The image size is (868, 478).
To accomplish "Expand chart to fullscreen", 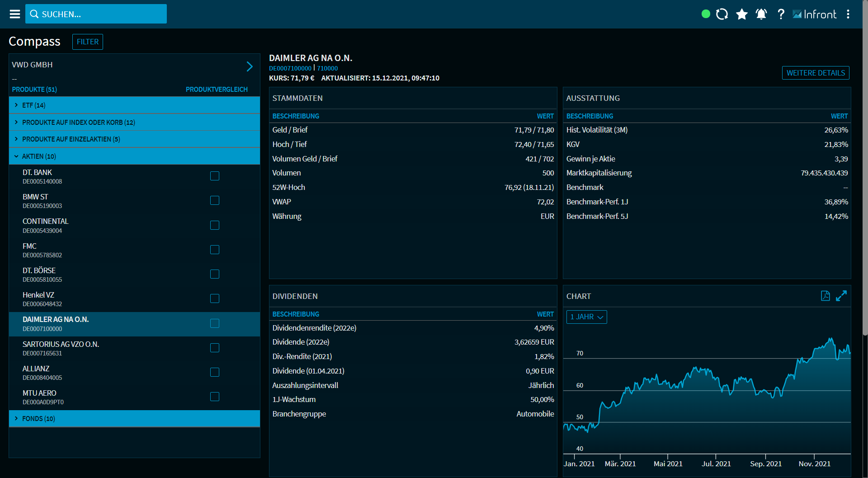I will coord(841,296).
